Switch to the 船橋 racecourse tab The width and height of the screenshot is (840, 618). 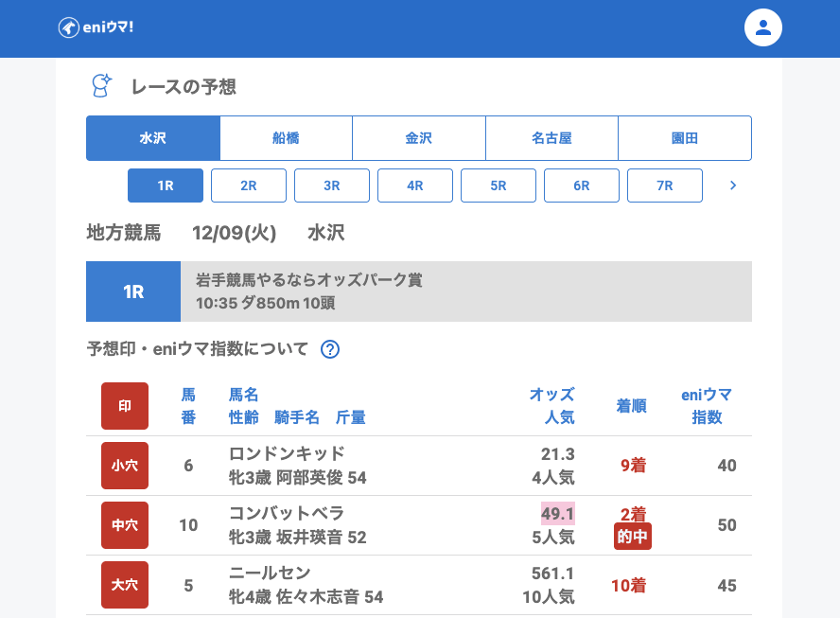pyautogui.click(x=286, y=138)
